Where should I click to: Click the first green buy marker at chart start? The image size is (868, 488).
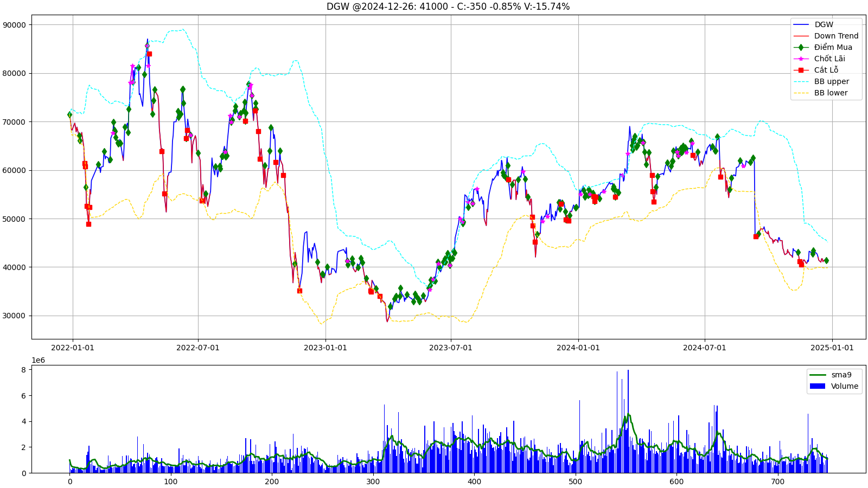pos(69,114)
